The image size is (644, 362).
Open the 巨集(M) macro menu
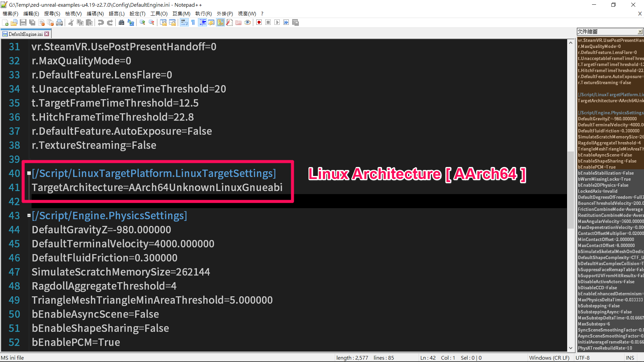181,14
